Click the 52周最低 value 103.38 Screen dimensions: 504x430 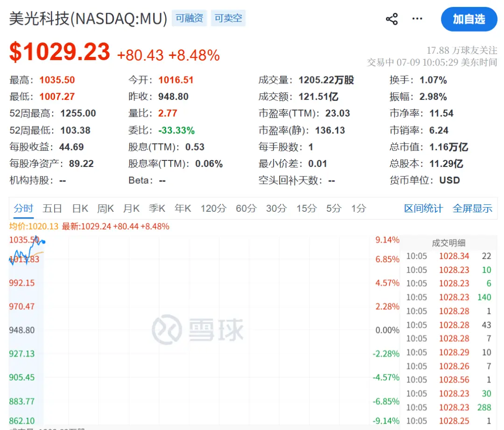(x=75, y=131)
